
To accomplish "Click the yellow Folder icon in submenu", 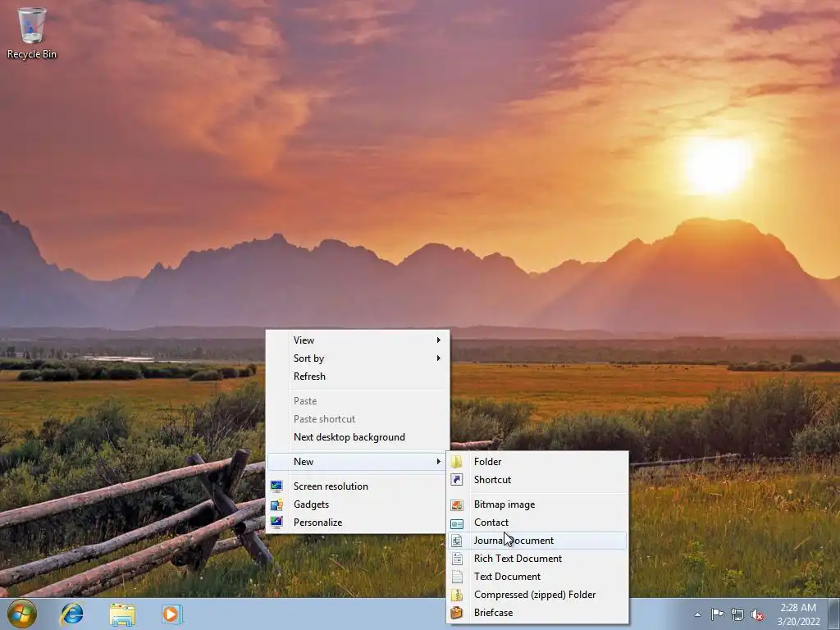I will point(456,462).
